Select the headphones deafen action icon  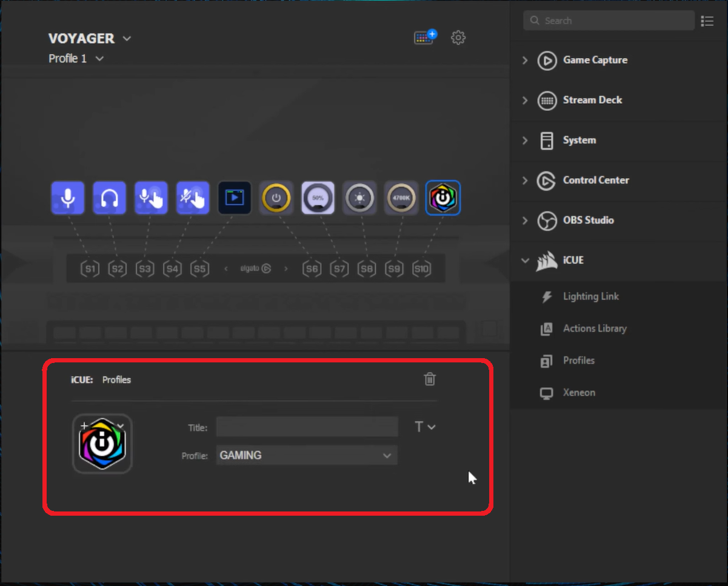pyautogui.click(x=109, y=198)
